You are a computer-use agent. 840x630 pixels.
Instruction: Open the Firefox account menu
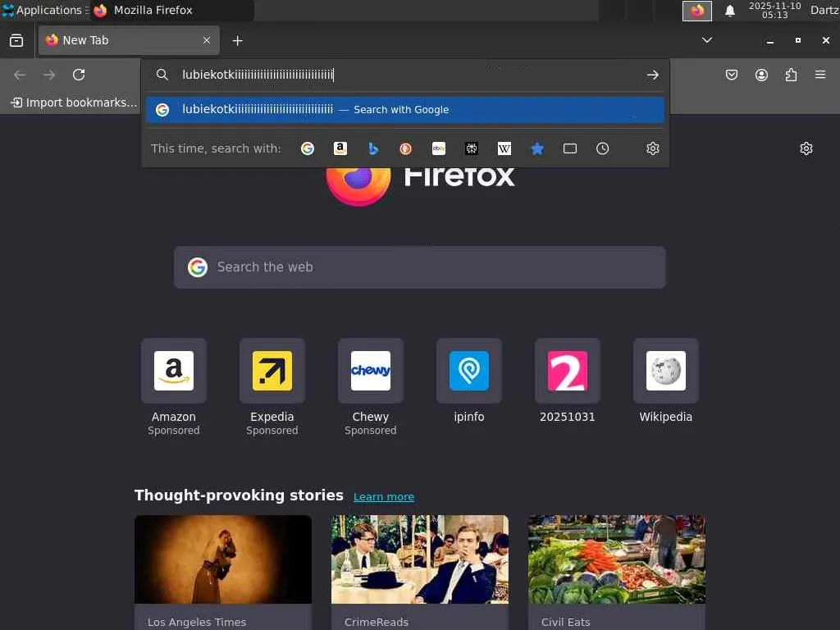(x=761, y=75)
